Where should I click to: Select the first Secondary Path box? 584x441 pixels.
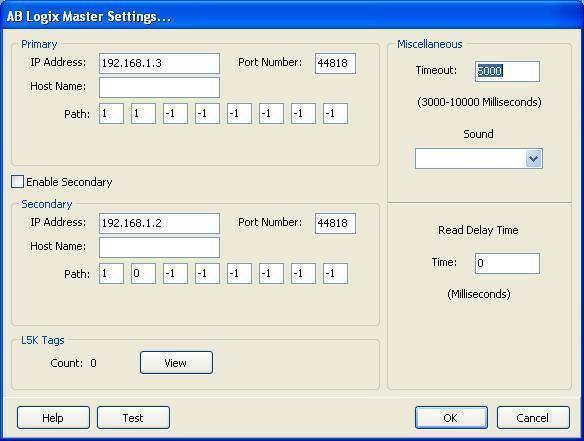[x=111, y=274]
